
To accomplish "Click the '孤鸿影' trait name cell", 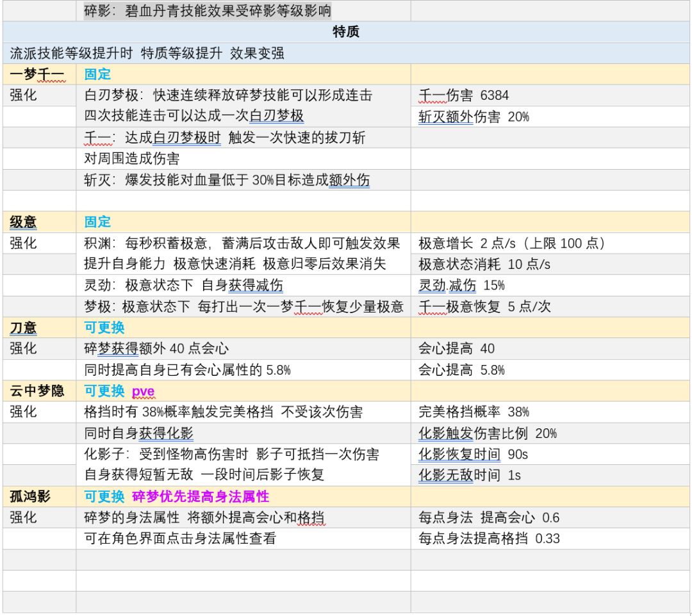I will click(39, 496).
